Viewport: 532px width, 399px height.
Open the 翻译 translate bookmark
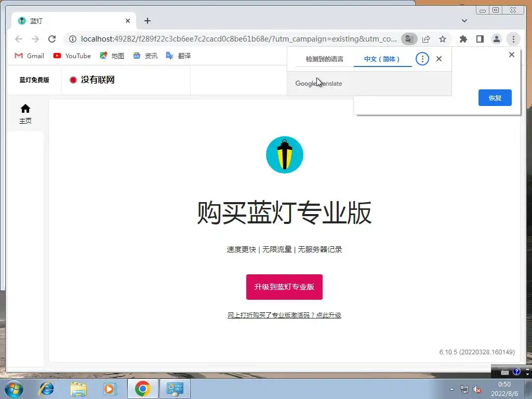click(x=178, y=56)
